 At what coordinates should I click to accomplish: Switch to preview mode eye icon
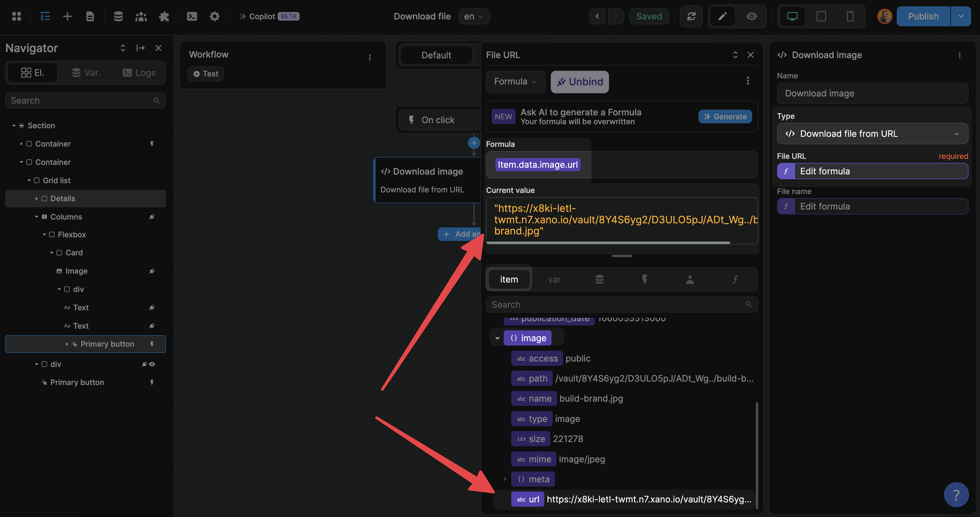coord(751,16)
